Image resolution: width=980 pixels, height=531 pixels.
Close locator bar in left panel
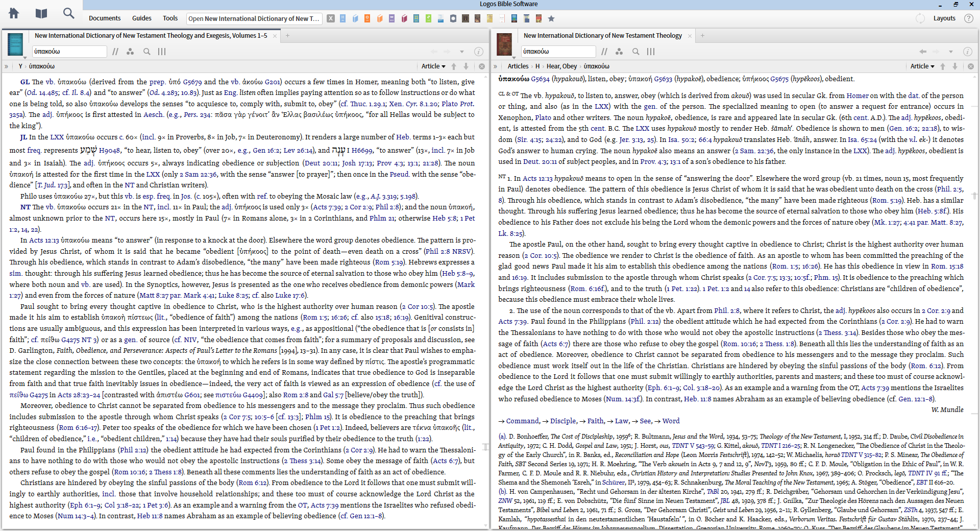click(x=482, y=66)
